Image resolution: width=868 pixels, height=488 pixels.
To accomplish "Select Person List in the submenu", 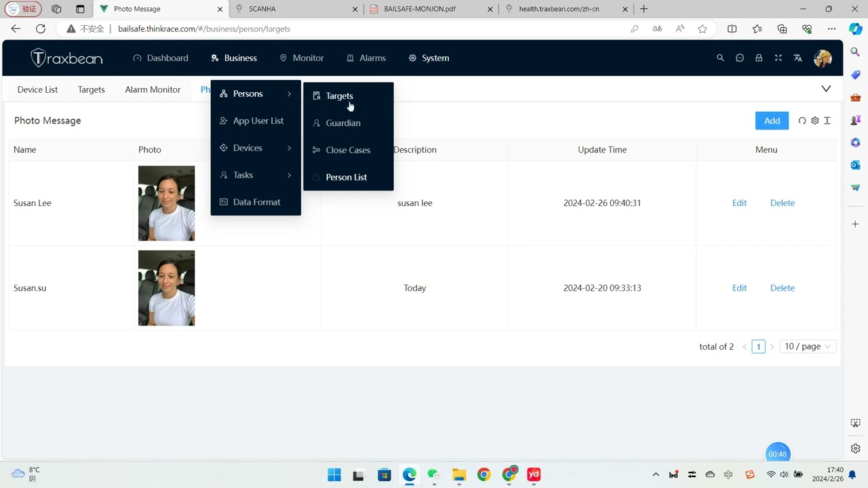I will click(x=348, y=177).
